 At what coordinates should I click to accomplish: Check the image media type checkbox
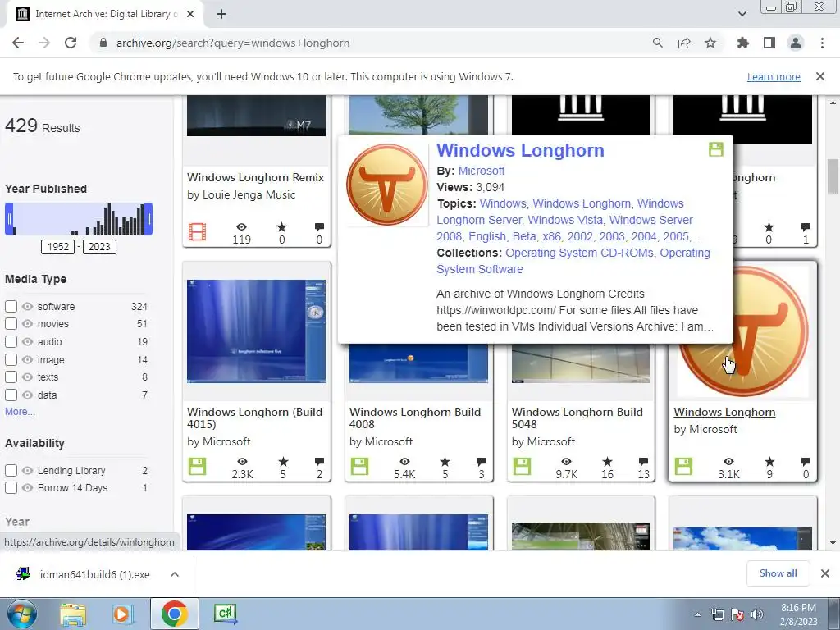(x=11, y=359)
